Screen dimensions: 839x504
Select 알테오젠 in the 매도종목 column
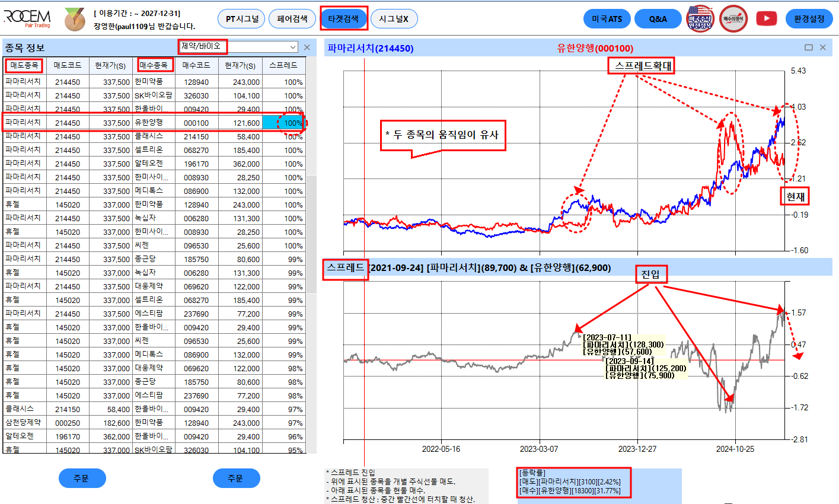pos(24,436)
